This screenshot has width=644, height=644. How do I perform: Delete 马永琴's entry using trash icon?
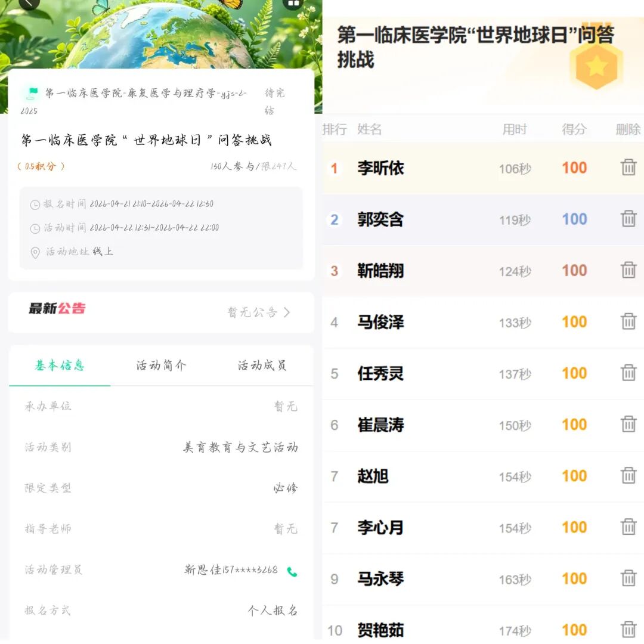(628, 578)
